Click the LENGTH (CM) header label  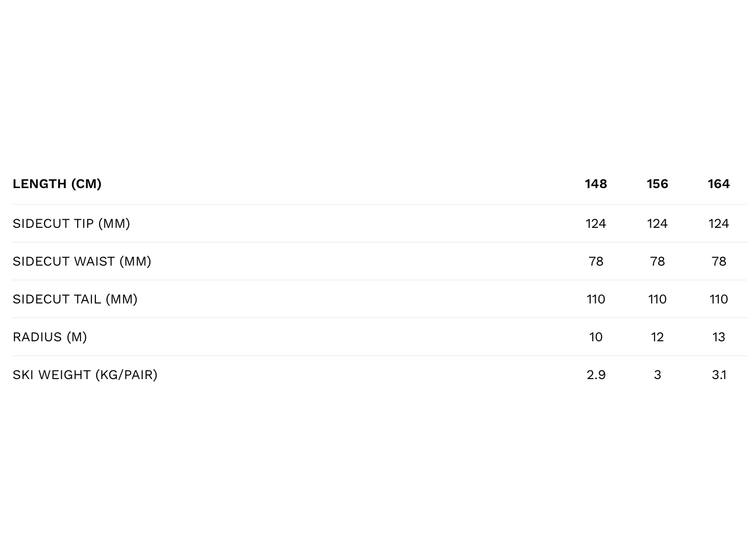(57, 184)
